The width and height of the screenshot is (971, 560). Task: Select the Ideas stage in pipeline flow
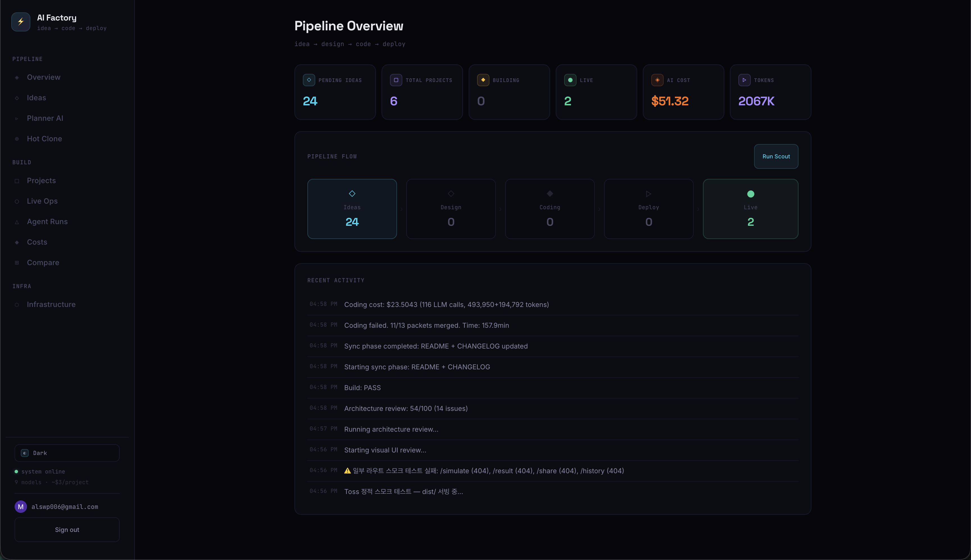[x=351, y=209]
